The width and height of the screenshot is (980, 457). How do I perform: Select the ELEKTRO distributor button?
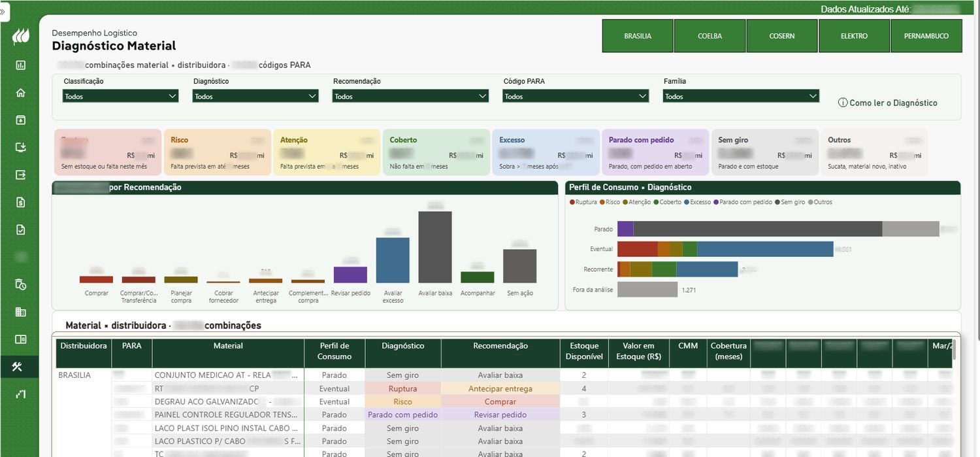click(x=854, y=36)
